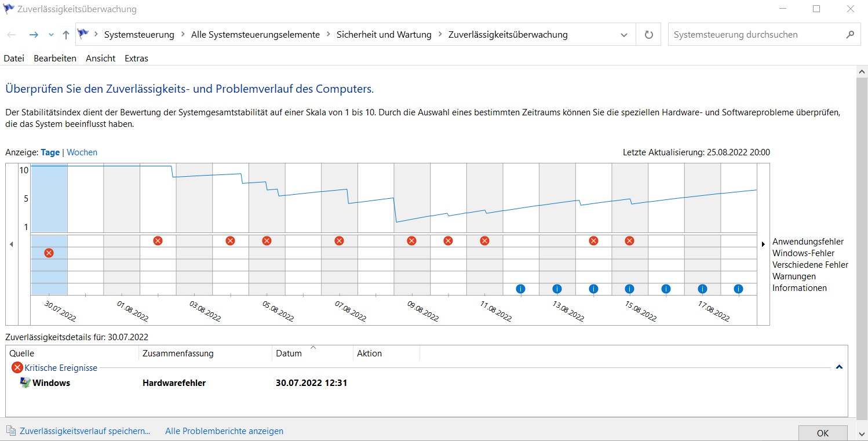Viewport: 868px width, 441px height.
Task: Sort by the Zusammenfassung column header
Action: pos(205,353)
